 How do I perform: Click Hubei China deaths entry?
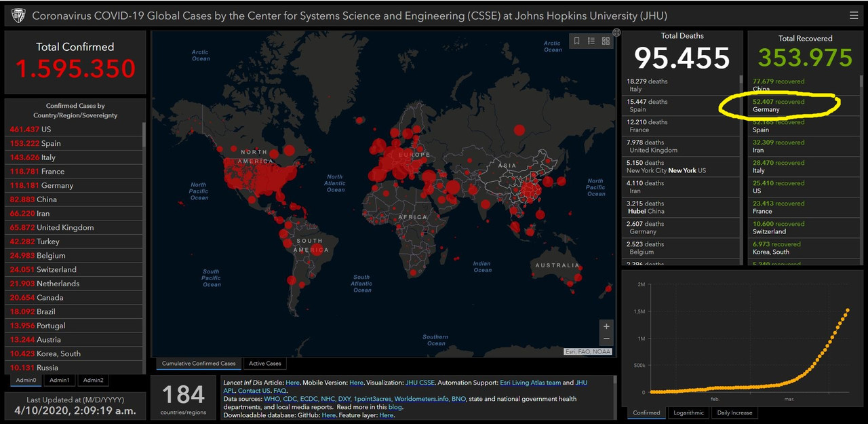681,208
